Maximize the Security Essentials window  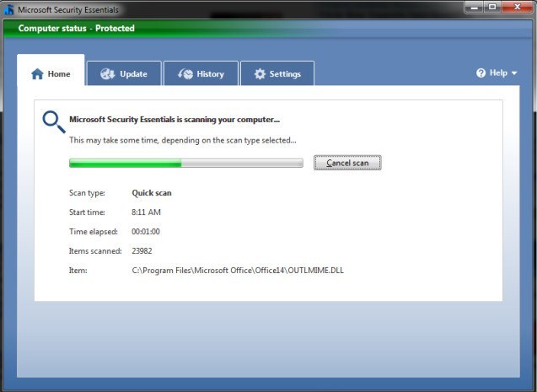(x=492, y=8)
